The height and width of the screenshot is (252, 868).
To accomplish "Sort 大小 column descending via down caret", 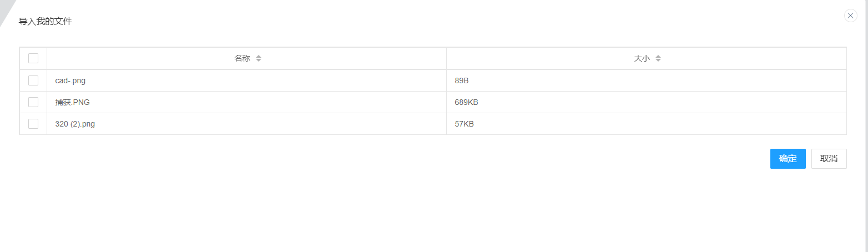I will (658, 61).
